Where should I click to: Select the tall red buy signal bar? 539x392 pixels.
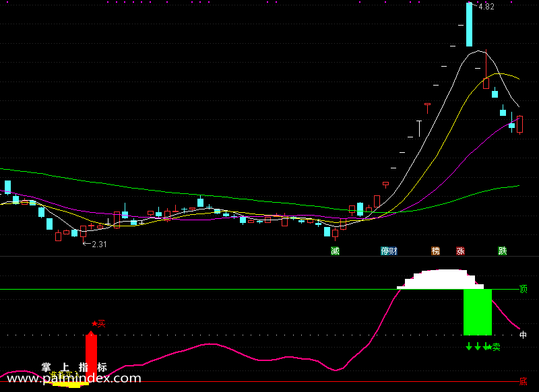pos(91,357)
